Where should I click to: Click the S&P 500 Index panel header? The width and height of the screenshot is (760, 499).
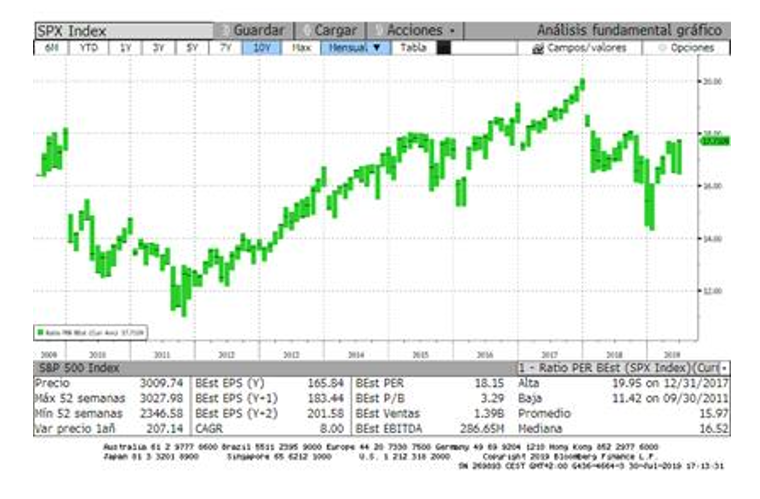pyautogui.click(x=275, y=368)
